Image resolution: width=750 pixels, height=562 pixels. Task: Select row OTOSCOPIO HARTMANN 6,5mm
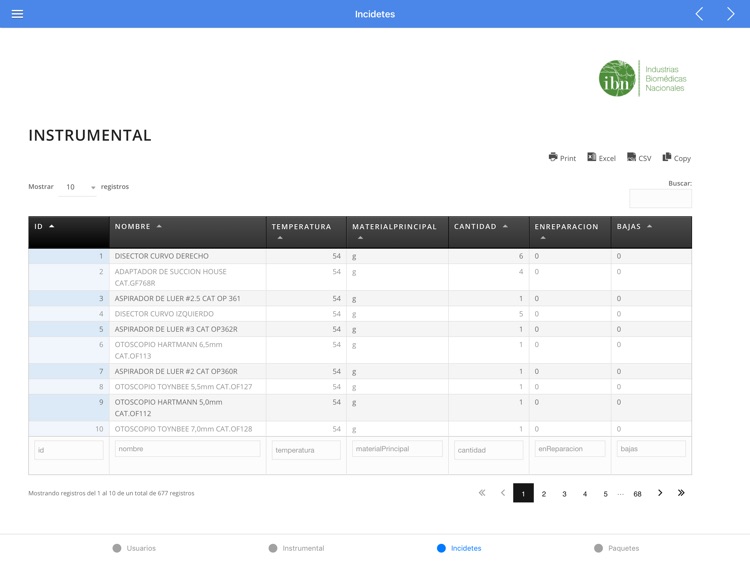tap(360, 350)
